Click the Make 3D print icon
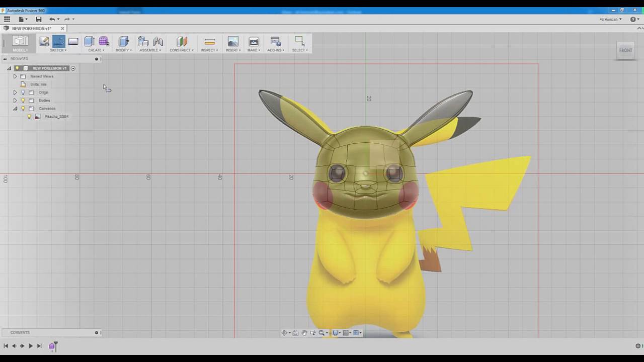This screenshot has width=644, height=362. tap(254, 41)
